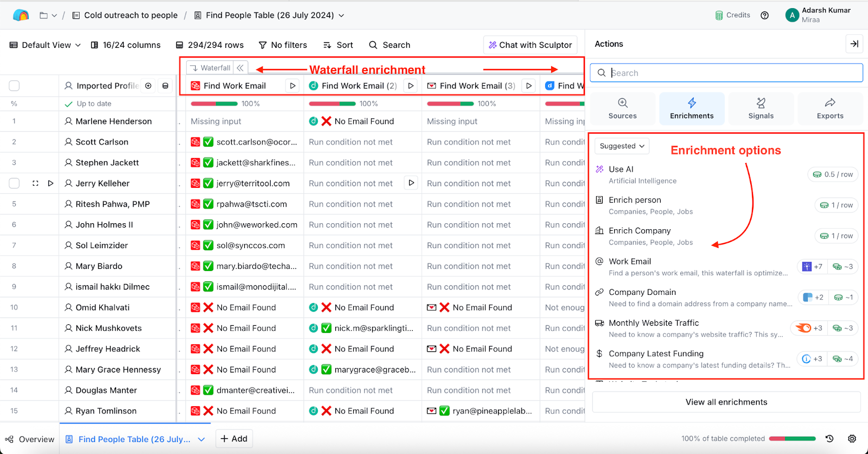Switch to the Exports tab
The width and height of the screenshot is (868, 454).
pyautogui.click(x=830, y=109)
